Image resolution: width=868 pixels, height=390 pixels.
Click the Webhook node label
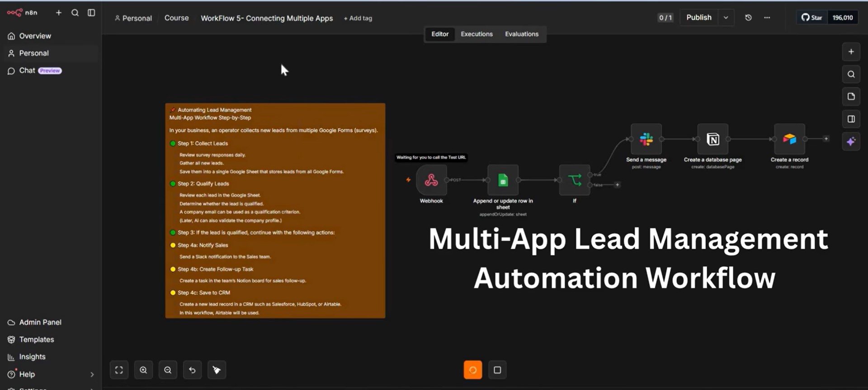(x=431, y=201)
